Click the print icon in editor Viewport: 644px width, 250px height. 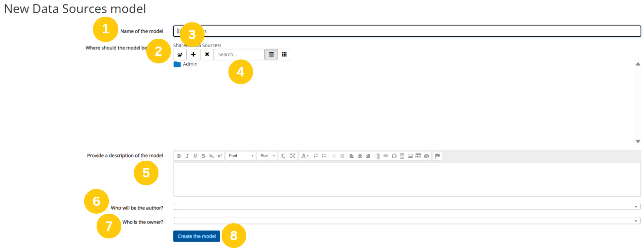pos(426,156)
